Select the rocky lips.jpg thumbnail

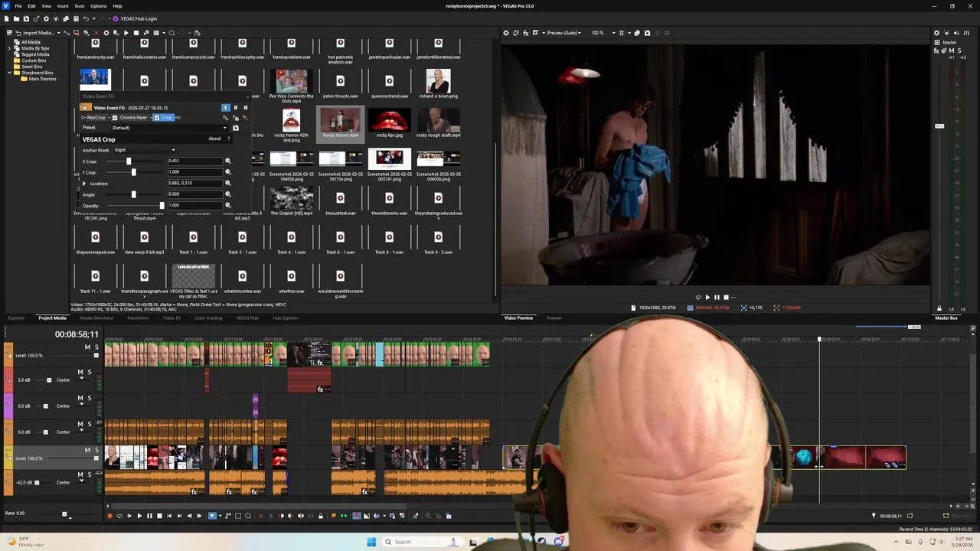tap(389, 121)
